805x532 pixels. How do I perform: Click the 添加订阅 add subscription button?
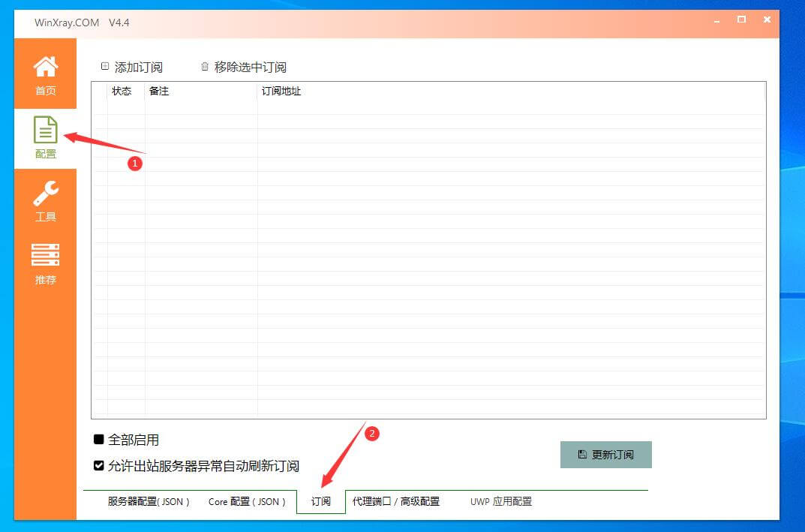tap(132, 68)
